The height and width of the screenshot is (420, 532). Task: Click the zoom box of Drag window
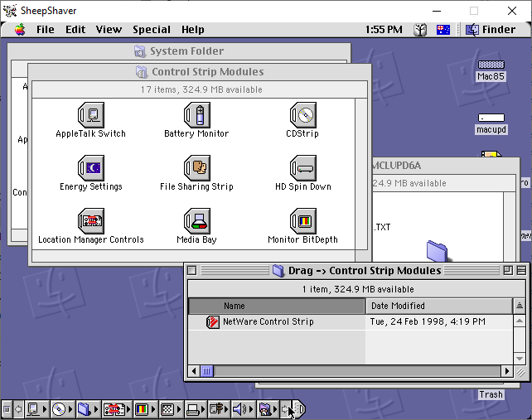[508, 270]
